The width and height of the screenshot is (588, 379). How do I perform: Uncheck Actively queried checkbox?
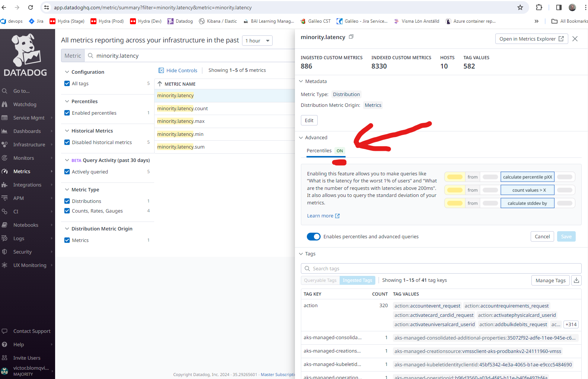pos(67,172)
